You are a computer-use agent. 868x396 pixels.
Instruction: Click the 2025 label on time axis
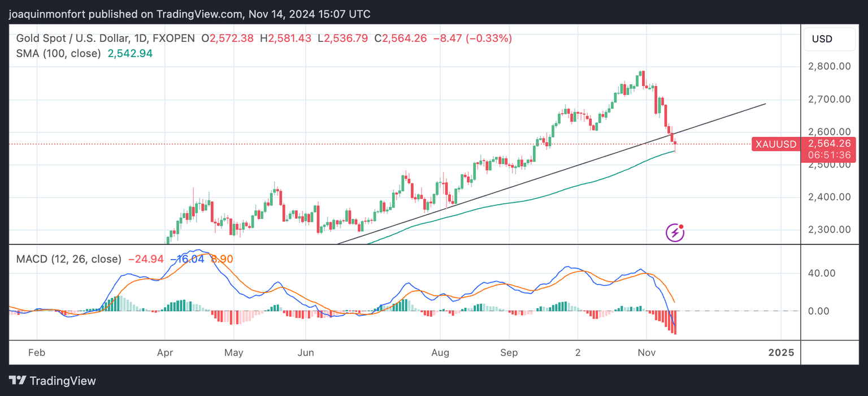point(781,353)
